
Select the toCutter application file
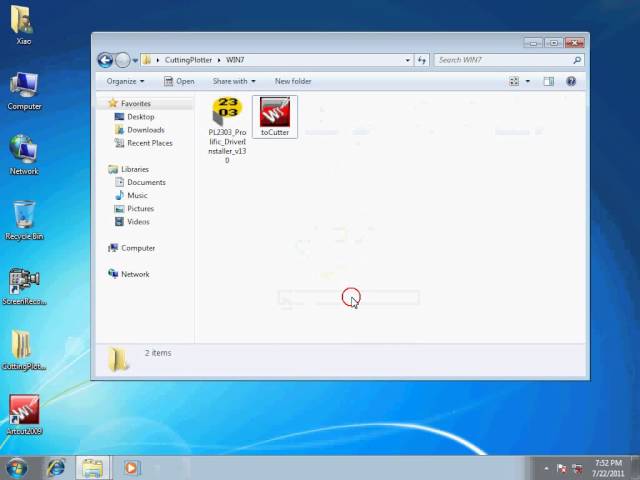click(275, 117)
